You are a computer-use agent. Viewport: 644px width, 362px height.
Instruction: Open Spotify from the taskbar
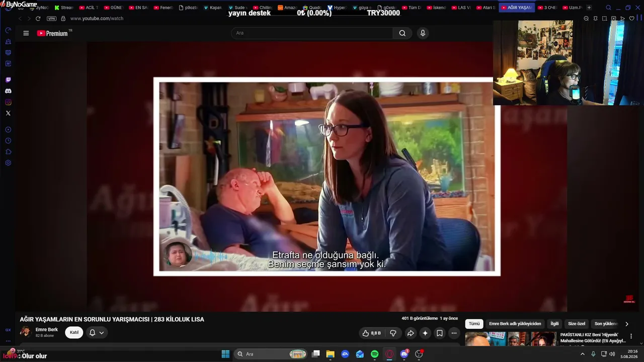pyautogui.click(x=375, y=354)
